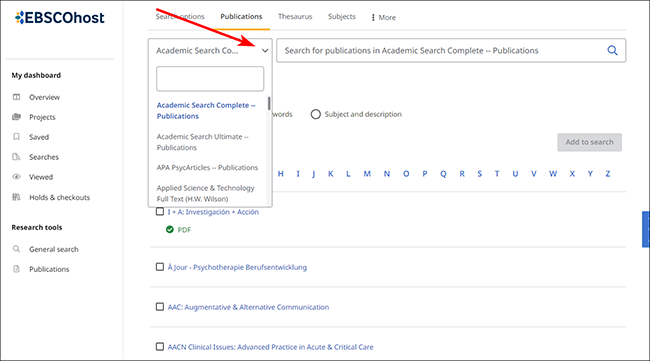Click the Add to search button
The height and width of the screenshot is (361, 650).
[589, 142]
